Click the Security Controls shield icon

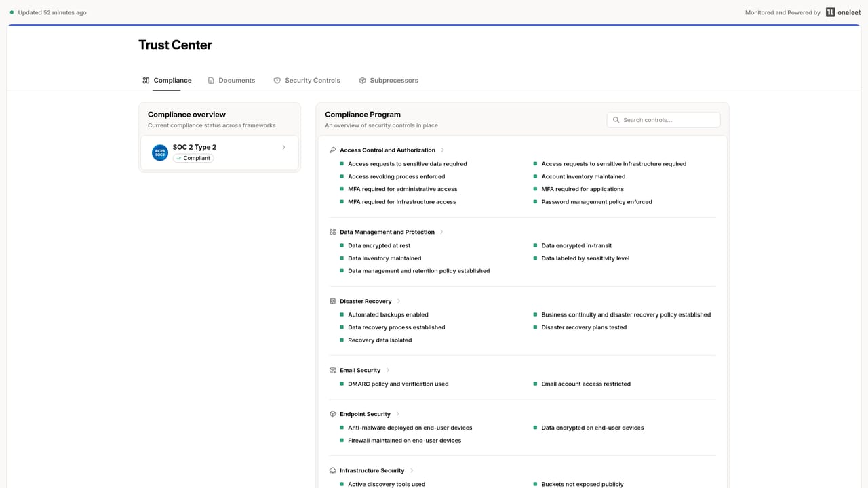point(277,80)
